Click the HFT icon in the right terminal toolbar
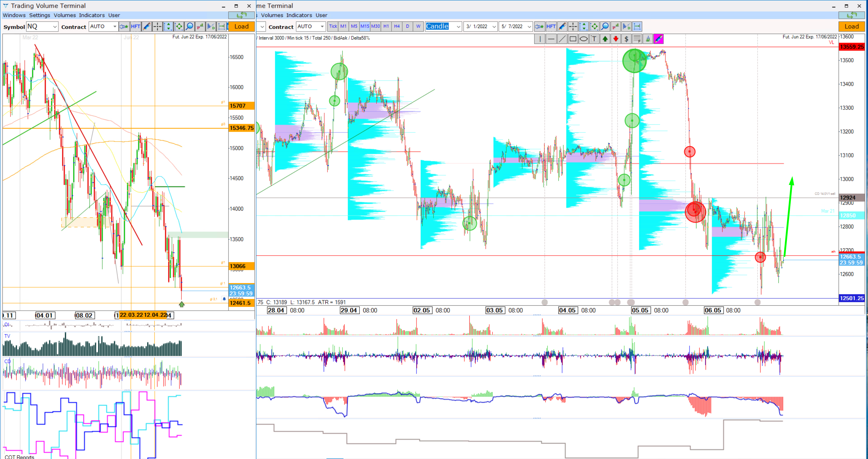This screenshot has height=459, width=868. [551, 26]
